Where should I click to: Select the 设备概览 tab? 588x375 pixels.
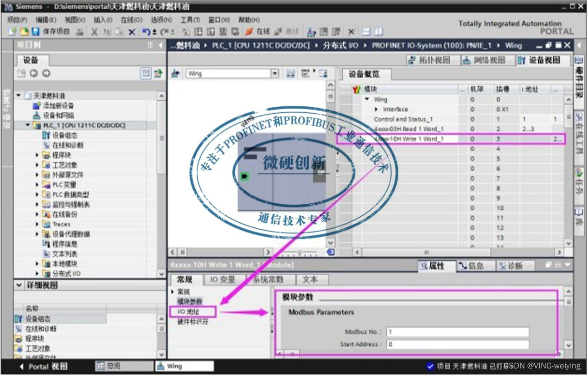(364, 74)
